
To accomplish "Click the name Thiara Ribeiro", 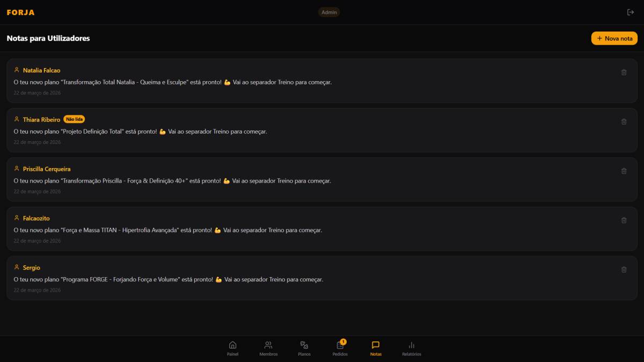I will (41, 120).
